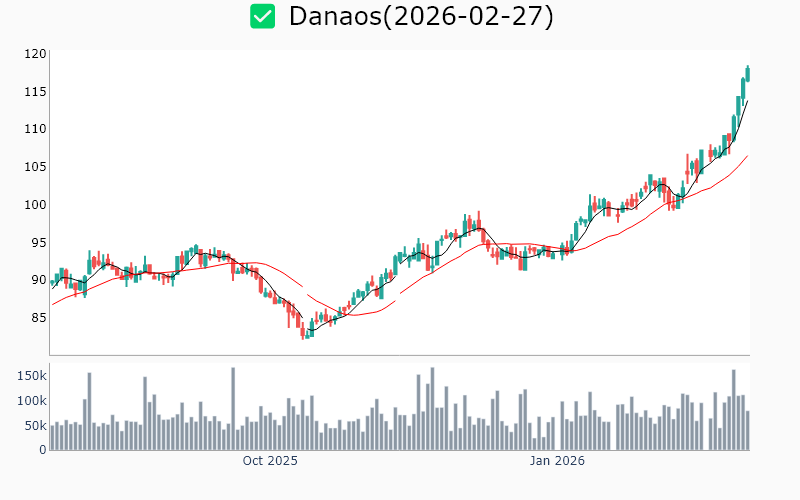800x500 pixels.
Task: Click the 120 price axis label
Action: tap(35, 54)
